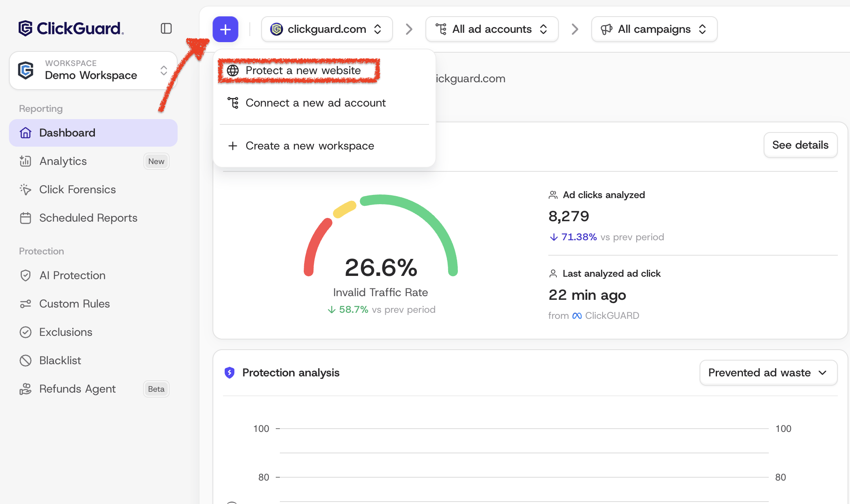Click the Click Forensics cursor icon
850x504 pixels.
coord(26,190)
